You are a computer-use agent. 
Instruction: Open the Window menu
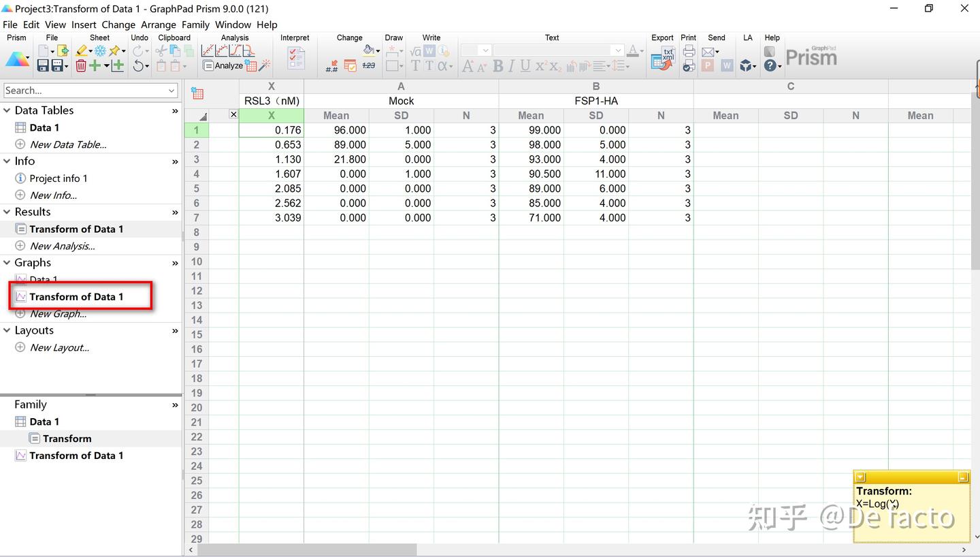point(233,25)
